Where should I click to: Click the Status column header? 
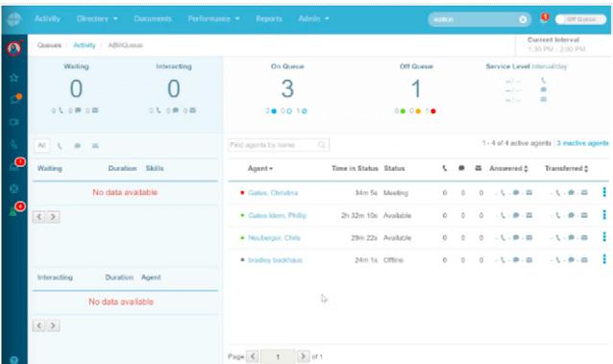[x=394, y=168]
